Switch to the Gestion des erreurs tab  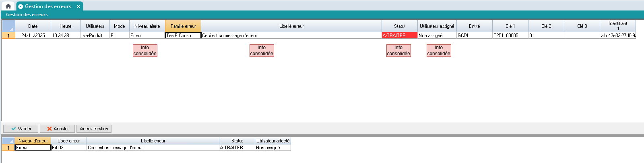coord(48,6)
